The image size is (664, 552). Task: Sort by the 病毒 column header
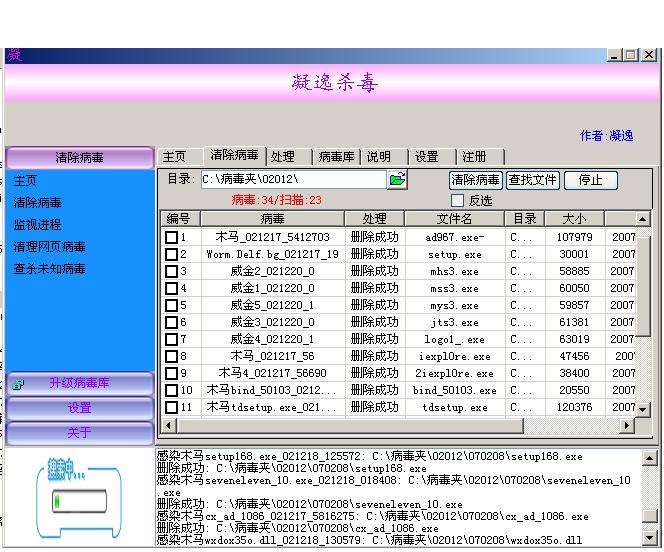[272, 219]
